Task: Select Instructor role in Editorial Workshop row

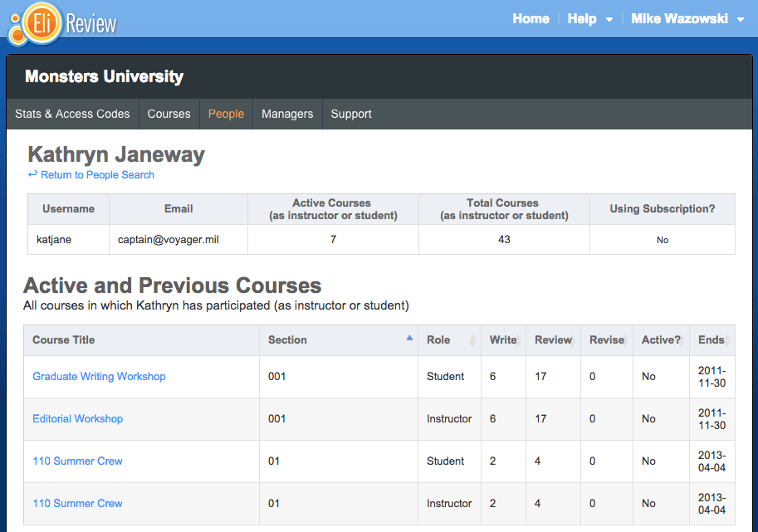Action: point(449,419)
